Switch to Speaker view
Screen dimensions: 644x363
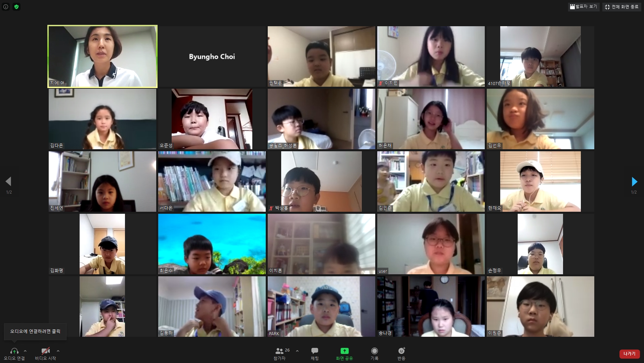(x=584, y=7)
